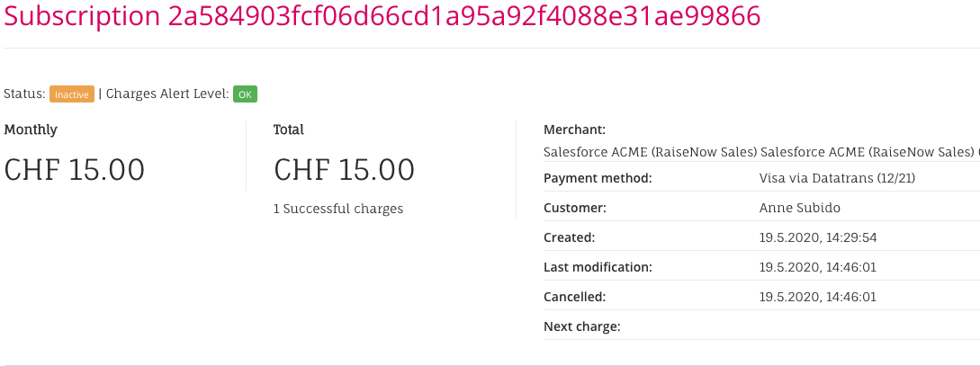Click the Total CHF 15.00 amount
This screenshot has width=980, height=366.
[x=344, y=169]
